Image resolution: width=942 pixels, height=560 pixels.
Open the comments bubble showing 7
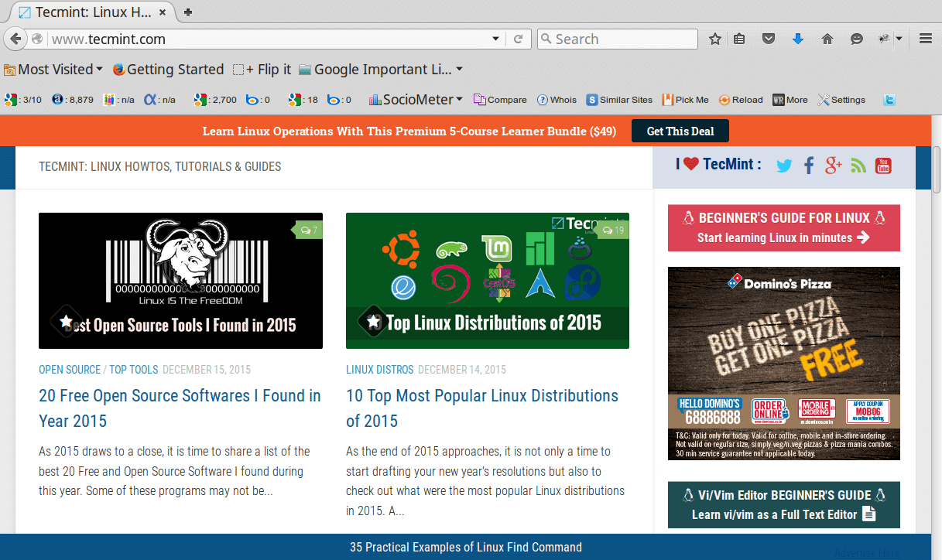tap(309, 230)
